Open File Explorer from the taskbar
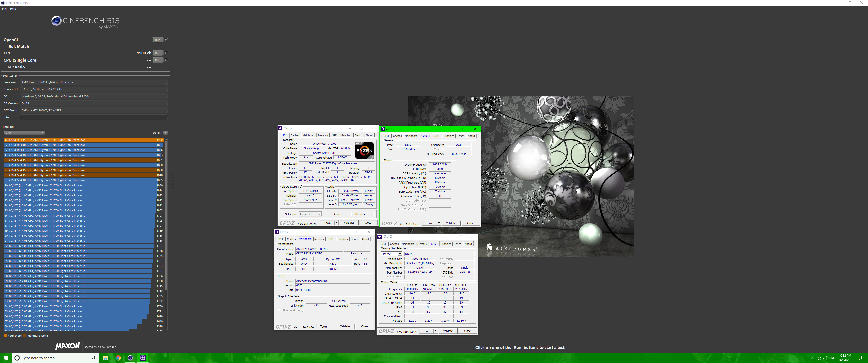The width and height of the screenshot is (868, 363). 105,358
